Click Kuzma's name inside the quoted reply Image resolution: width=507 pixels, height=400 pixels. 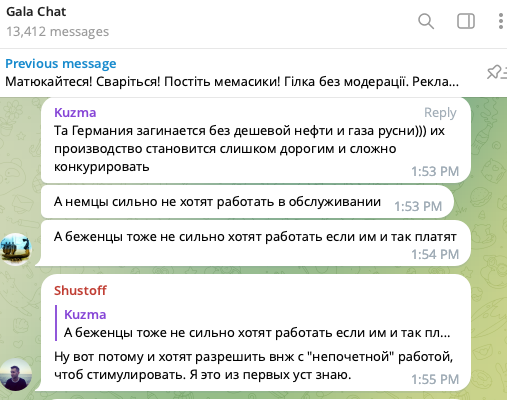tap(85, 315)
